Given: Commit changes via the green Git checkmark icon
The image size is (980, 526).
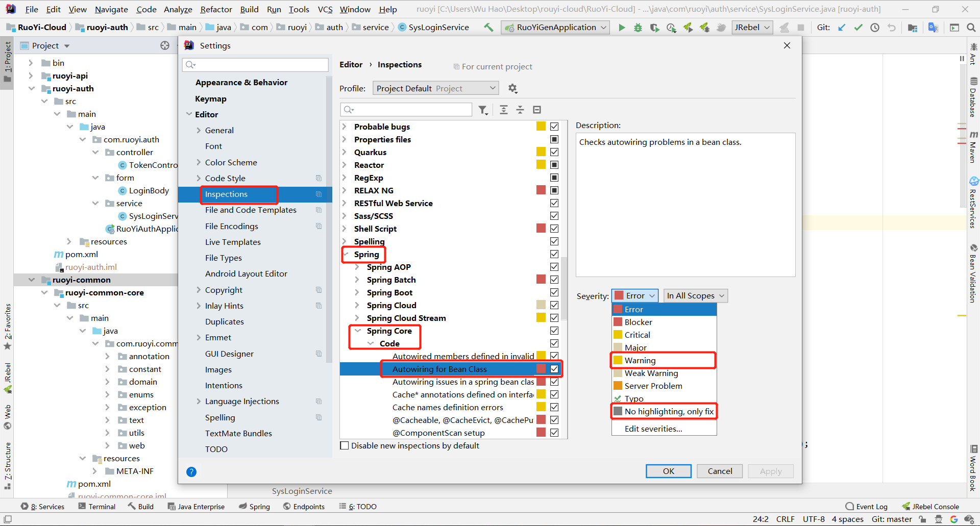Looking at the screenshot, I should [x=858, y=28].
